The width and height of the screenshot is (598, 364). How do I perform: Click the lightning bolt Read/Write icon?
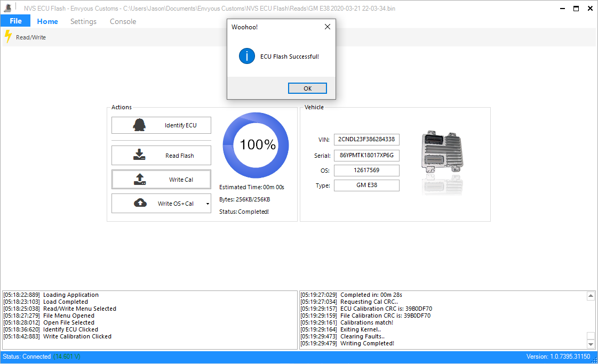click(x=8, y=37)
